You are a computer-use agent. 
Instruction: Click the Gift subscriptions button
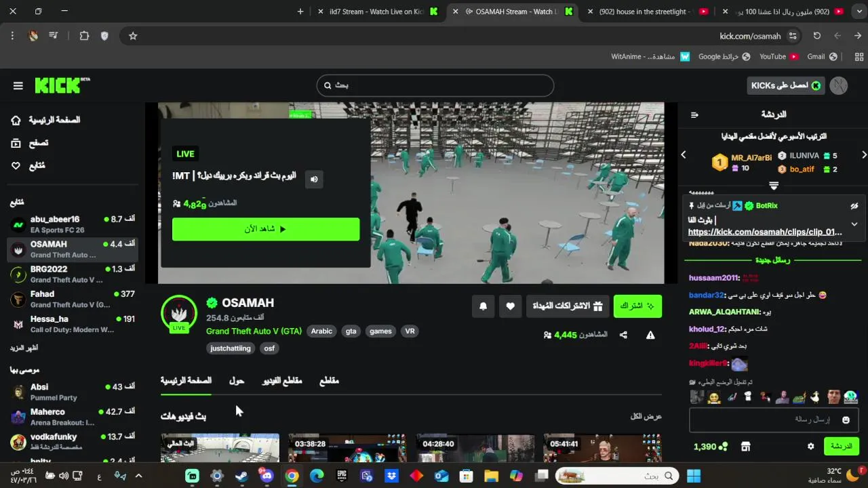pyautogui.click(x=567, y=306)
